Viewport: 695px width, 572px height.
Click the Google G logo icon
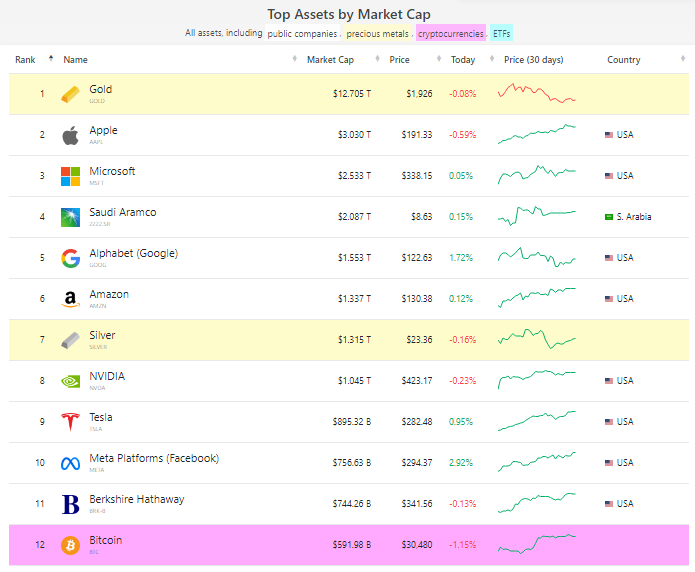click(70, 258)
